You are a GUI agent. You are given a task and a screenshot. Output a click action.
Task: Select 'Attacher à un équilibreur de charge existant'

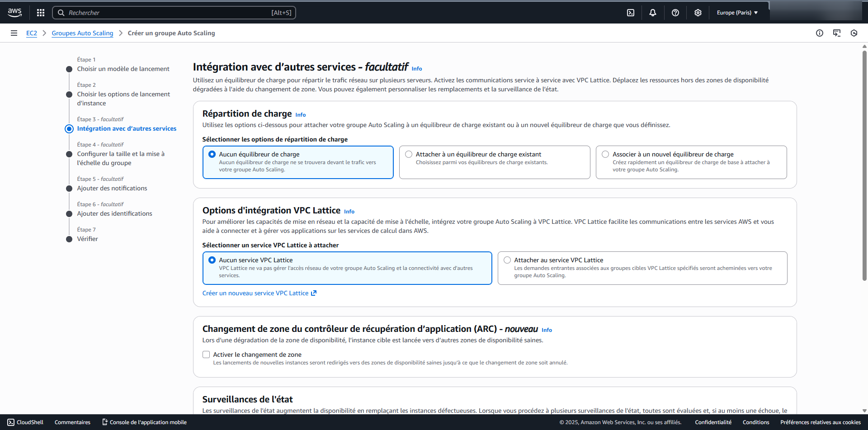coord(409,154)
